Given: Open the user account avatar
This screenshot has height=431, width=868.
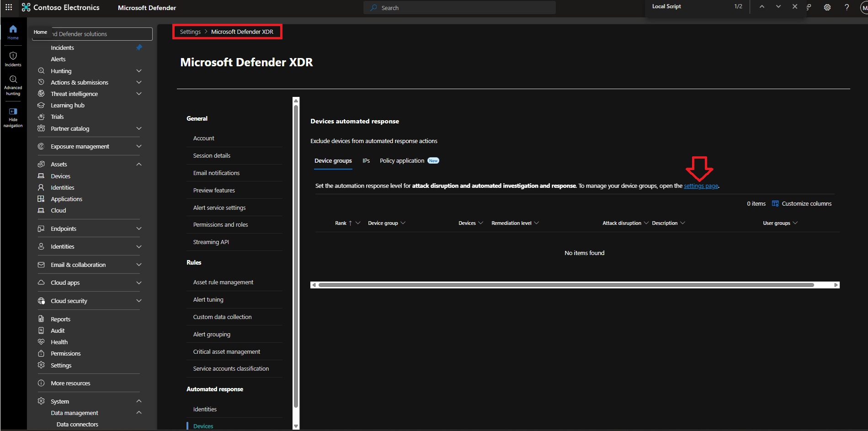Looking at the screenshot, I should click(863, 8).
